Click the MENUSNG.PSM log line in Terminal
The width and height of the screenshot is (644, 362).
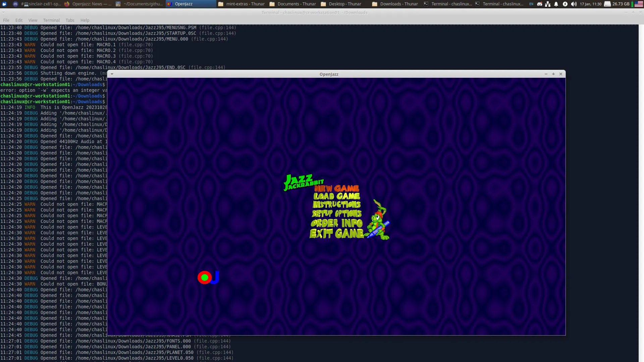tap(118, 27)
